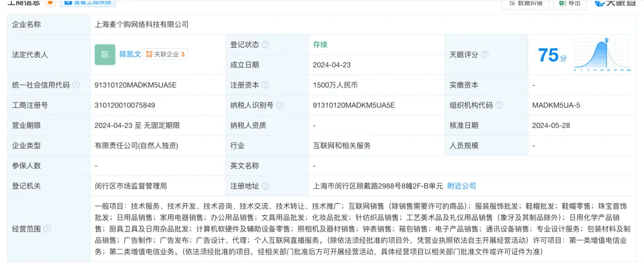644x263 pixels.
Task: Click the company name 上海麦个购网络科技有限公司
Action: pyautogui.click(x=141, y=24)
